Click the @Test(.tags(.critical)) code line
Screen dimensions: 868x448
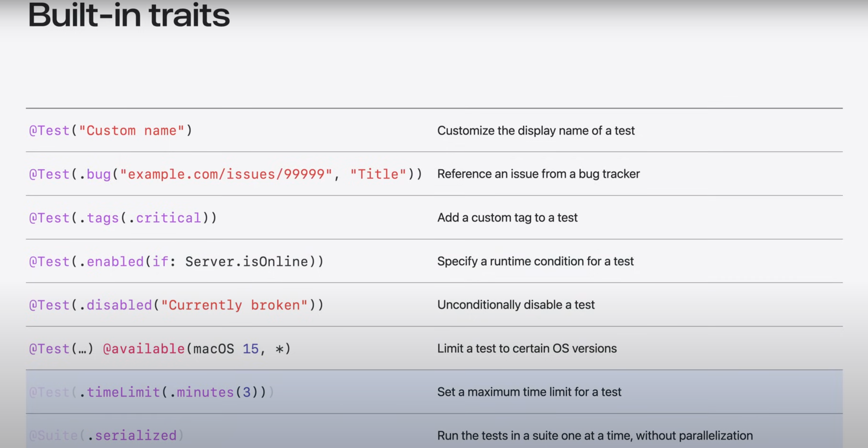pyautogui.click(x=123, y=218)
